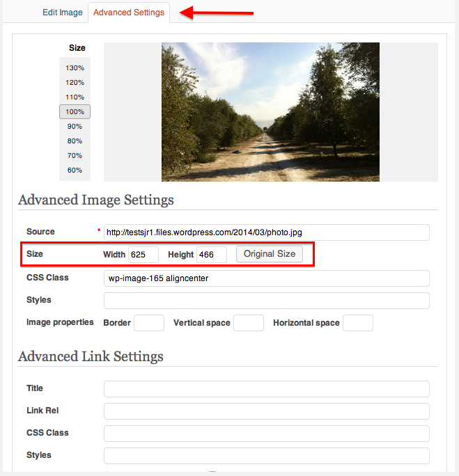Viewport: 459px width, 476px height.
Task: Click the link Title field
Action: 266,389
